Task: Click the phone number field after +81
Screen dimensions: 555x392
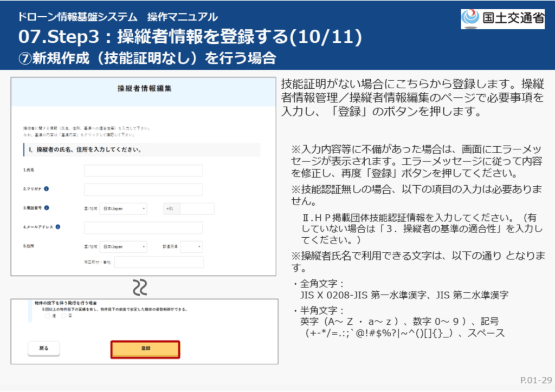Action: tap(197, 208)
